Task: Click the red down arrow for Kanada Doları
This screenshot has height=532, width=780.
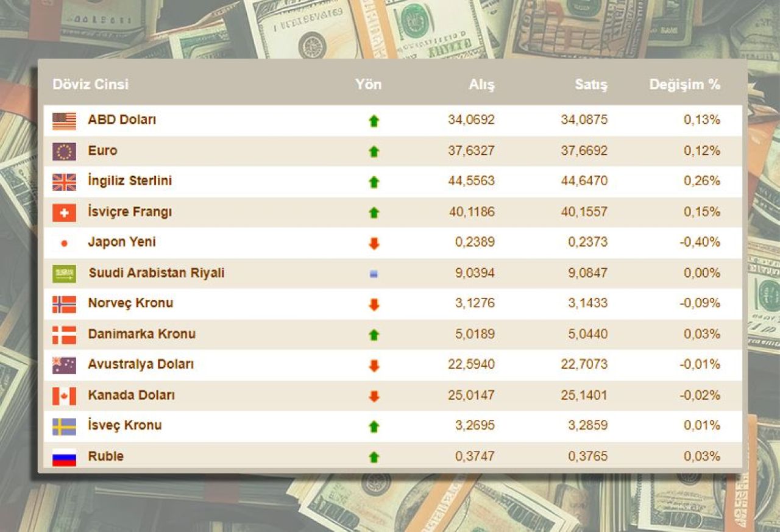Action: pyautogui.click(x=374, y=396)
